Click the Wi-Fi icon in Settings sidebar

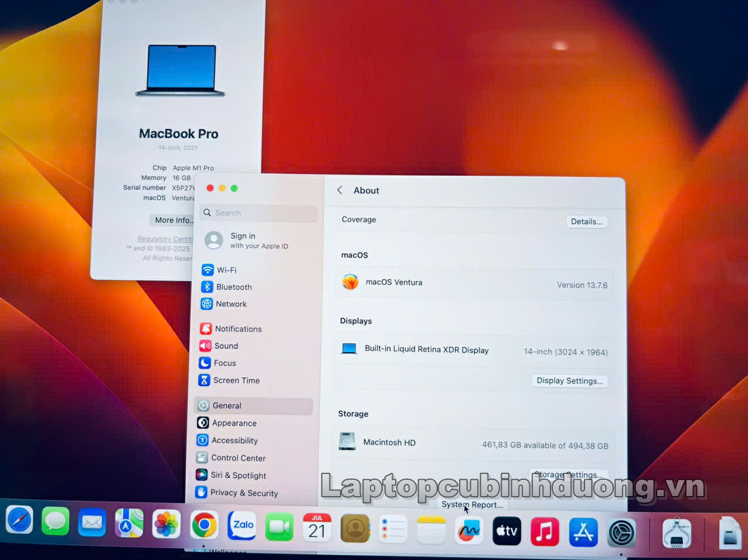pyautogui.click(x=208, y=270)
